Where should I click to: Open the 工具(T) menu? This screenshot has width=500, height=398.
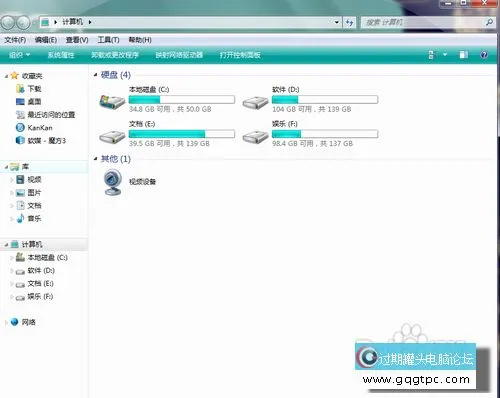pyautogui.click(x=108, y=40)
